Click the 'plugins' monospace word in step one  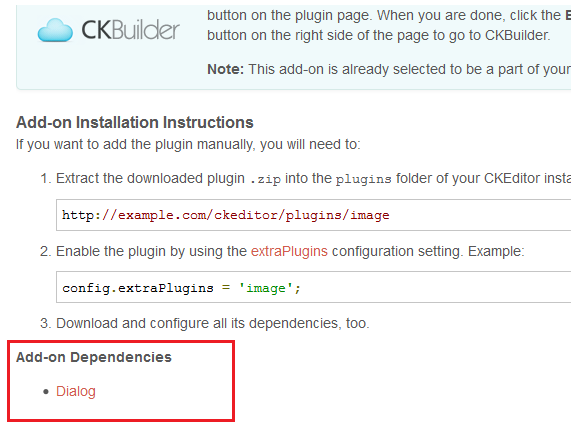[363, 179]
